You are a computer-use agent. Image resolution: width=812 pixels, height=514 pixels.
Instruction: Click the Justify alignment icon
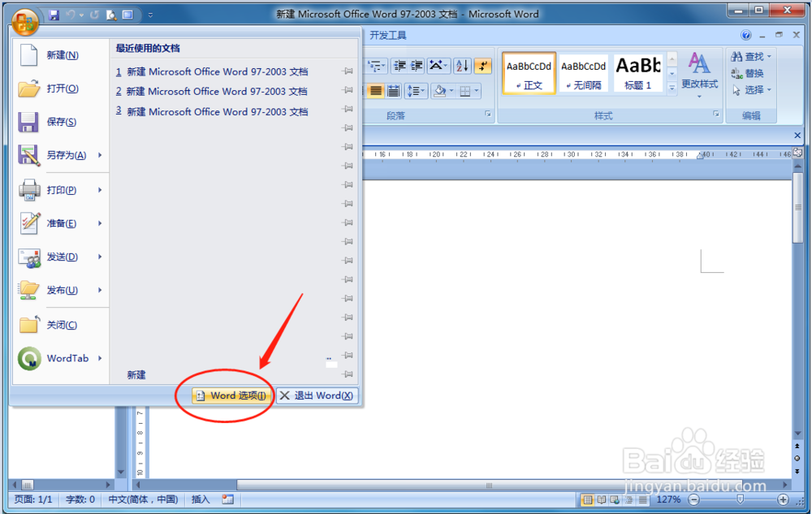[x=375, y=91]
